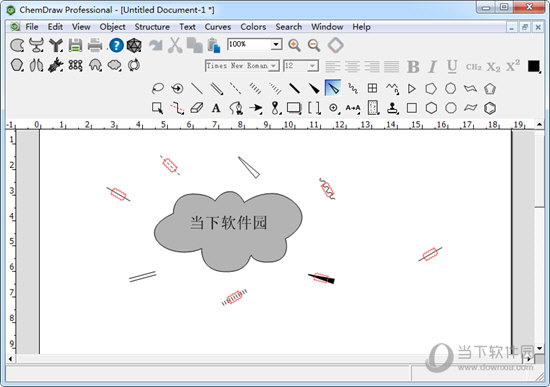Select the Acyclic Chain tool
Image resolution: width=550 pixels, height=387 pixels.
coord(392,88)
